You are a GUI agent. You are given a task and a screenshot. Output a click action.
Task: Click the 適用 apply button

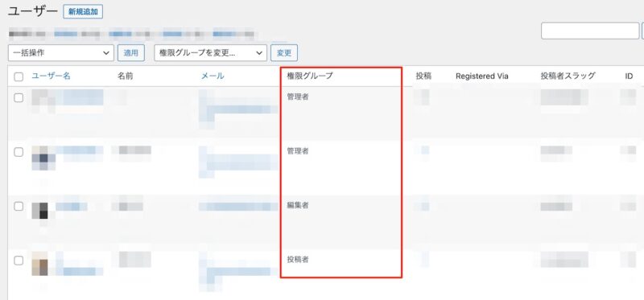131,53
